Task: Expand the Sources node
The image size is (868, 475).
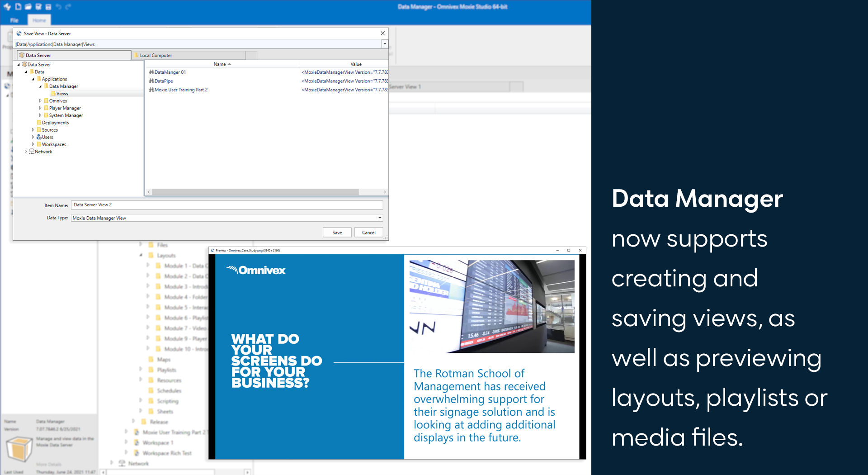Action: pos(33,130)
